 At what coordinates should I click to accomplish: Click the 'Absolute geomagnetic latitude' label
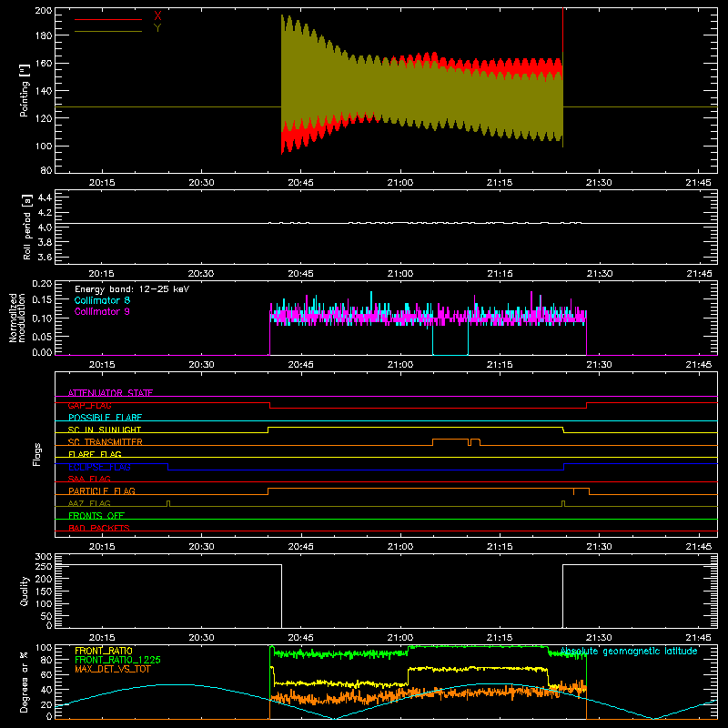[x=629, y=652]
